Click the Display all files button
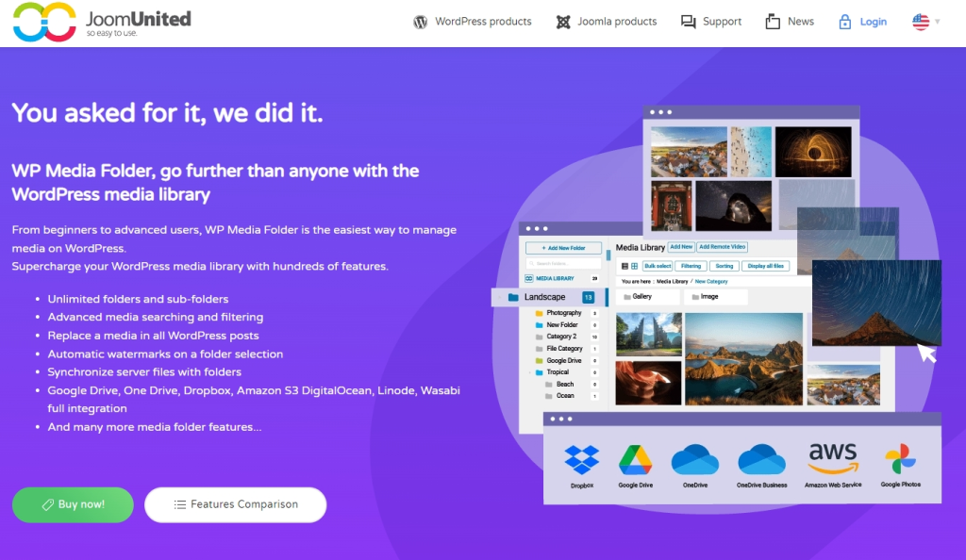 click(765, 266)
